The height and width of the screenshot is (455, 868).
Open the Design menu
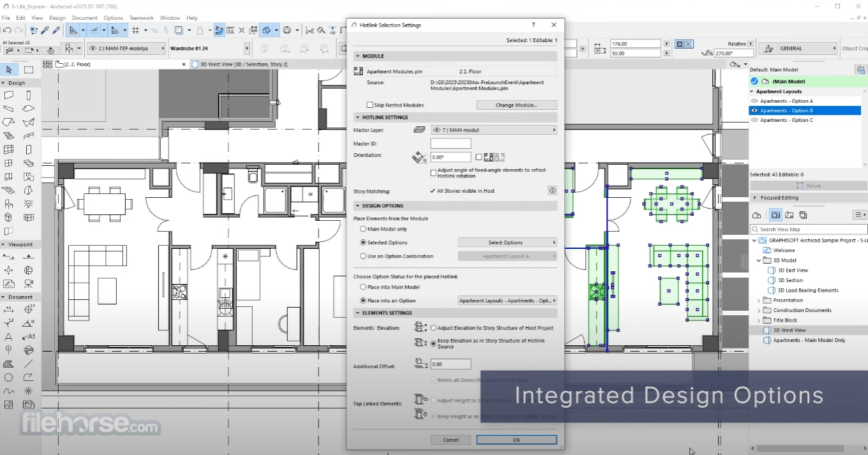57,18
